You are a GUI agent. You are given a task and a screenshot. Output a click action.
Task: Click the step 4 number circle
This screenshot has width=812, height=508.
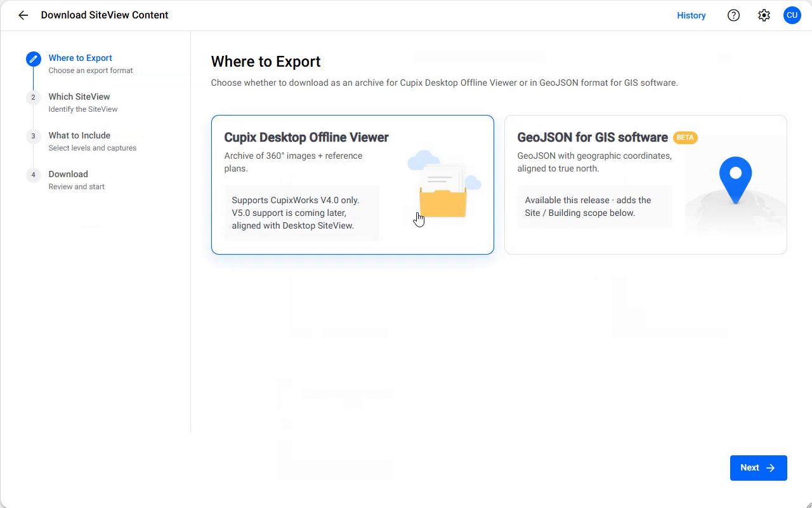[x=34, y=175]
